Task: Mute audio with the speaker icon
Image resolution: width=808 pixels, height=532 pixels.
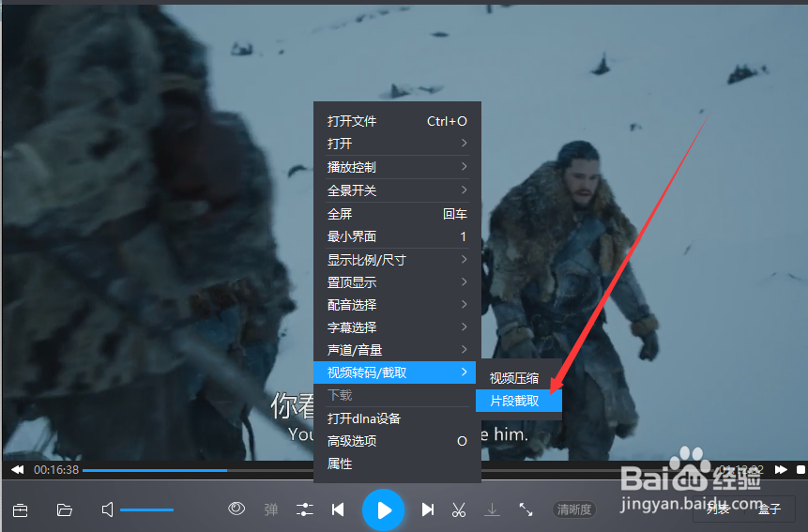Action: (x=107, y=509)
